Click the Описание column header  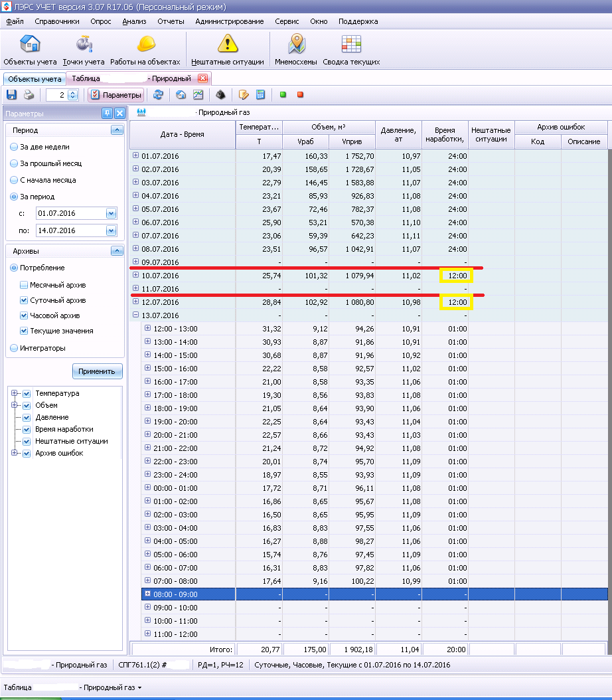(584, 141)
